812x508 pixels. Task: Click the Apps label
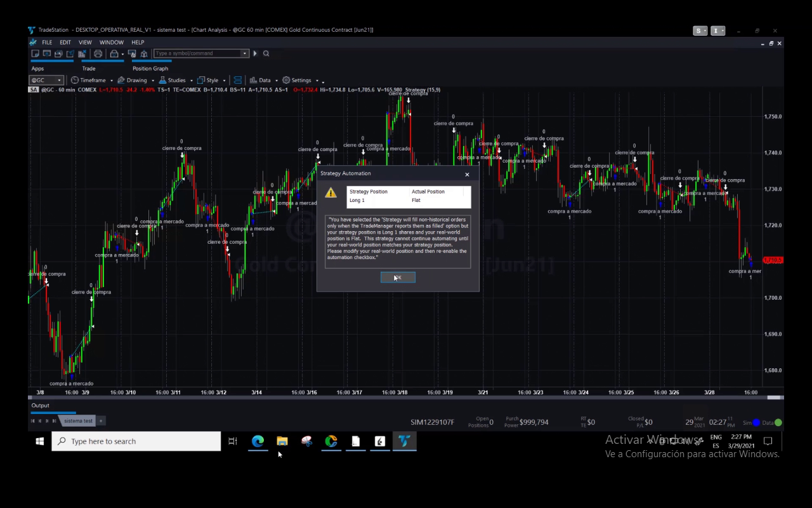point(37,69)
